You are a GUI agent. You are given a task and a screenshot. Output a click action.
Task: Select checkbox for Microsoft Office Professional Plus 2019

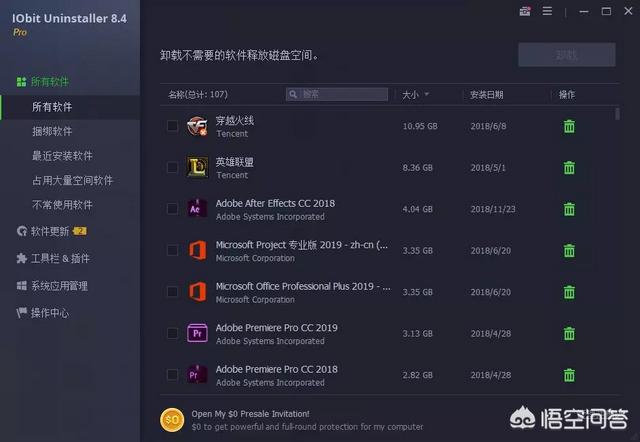point(172,292)
